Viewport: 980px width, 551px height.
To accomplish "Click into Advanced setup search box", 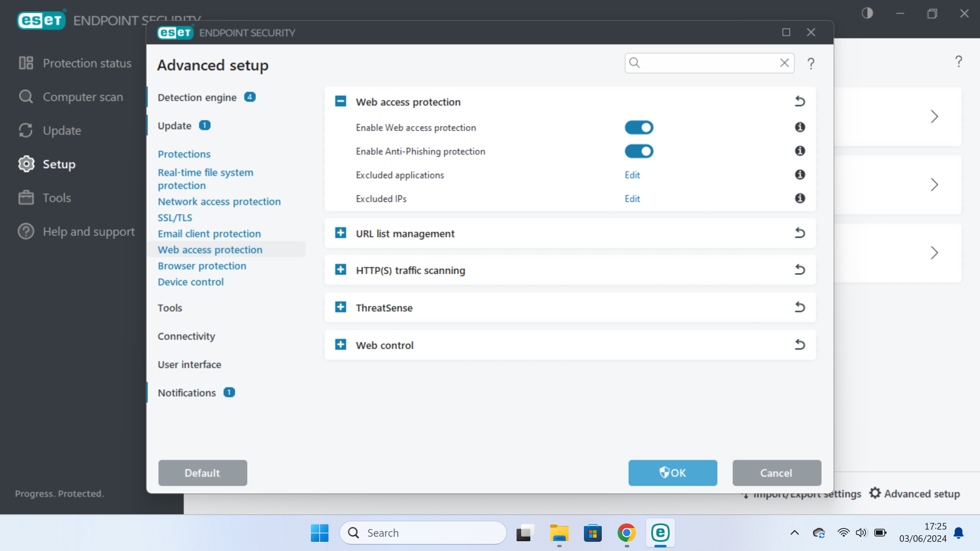I will point(709,63).
